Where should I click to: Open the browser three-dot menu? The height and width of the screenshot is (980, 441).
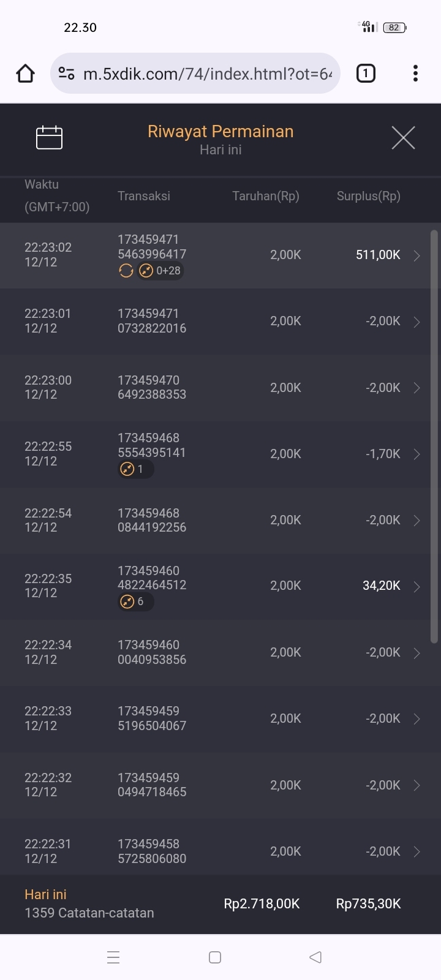(x=415, y=73)
